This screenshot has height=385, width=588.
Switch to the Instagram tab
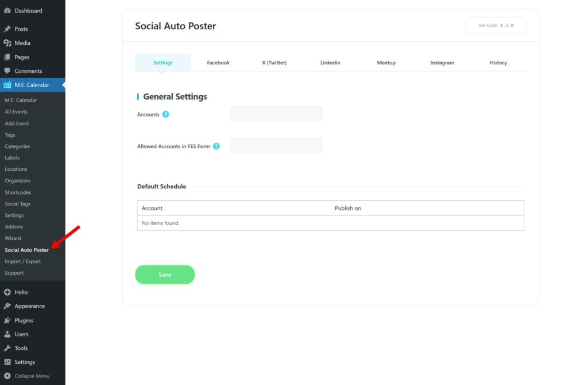click(x=442, y=63)
